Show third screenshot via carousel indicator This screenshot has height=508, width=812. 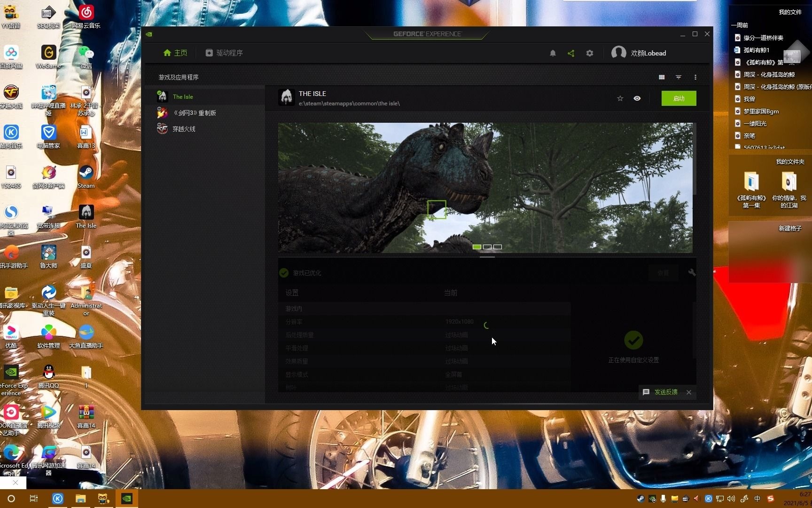point(498,247)
